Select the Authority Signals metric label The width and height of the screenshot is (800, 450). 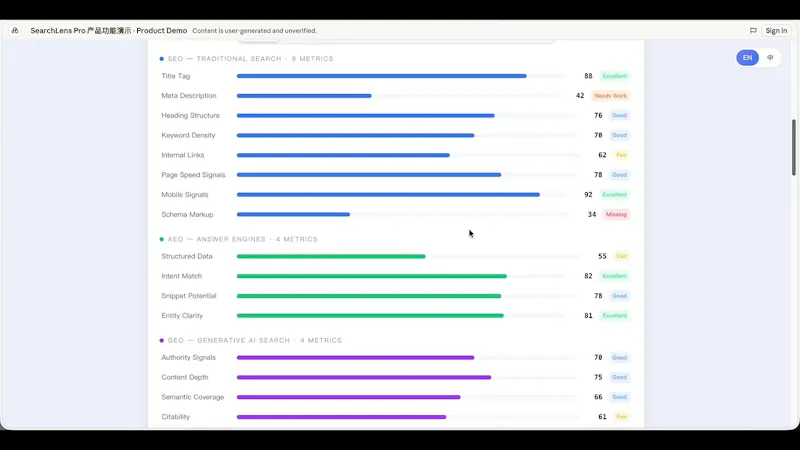(188, 358)
